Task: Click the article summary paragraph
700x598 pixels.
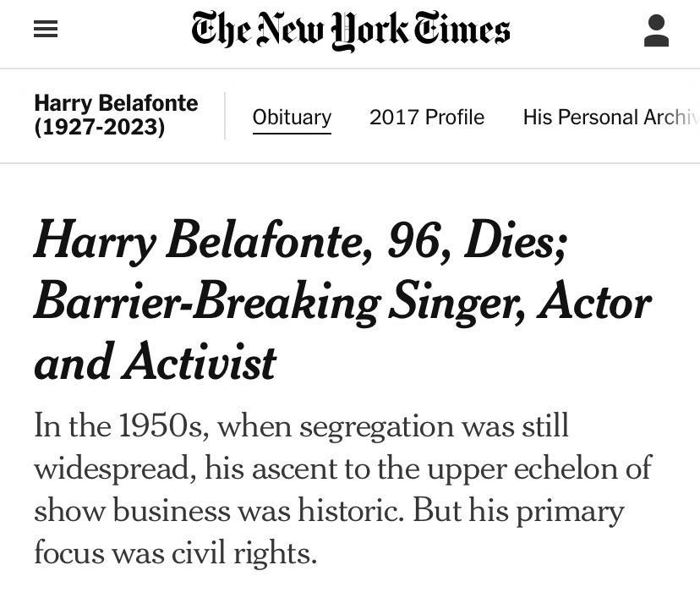Action: click(x=342, y=489)
